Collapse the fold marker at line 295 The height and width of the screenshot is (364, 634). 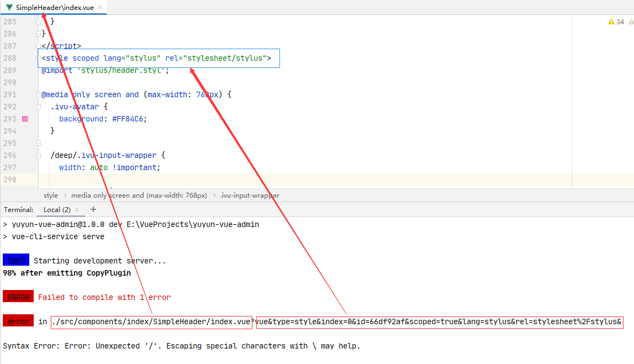[38, 143]
